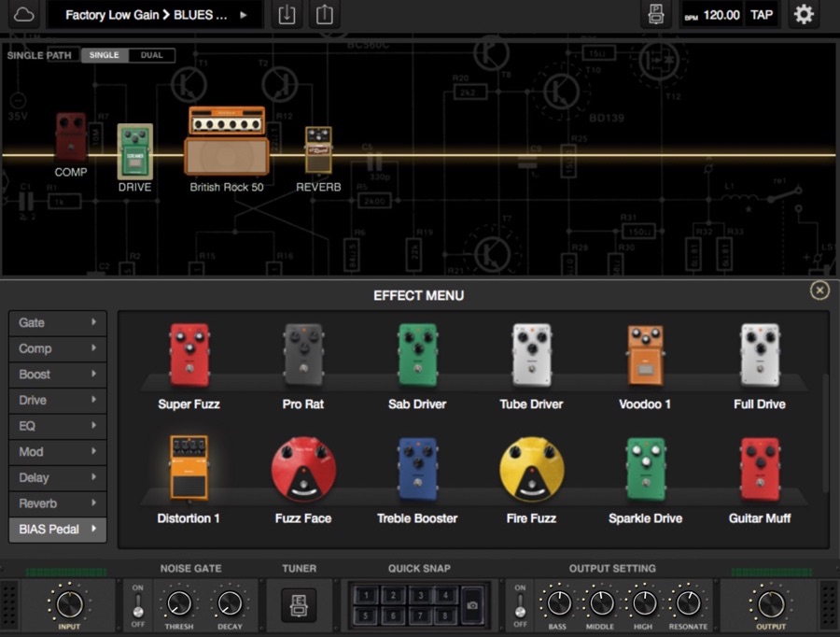Expand the EQ effect category

57,426
